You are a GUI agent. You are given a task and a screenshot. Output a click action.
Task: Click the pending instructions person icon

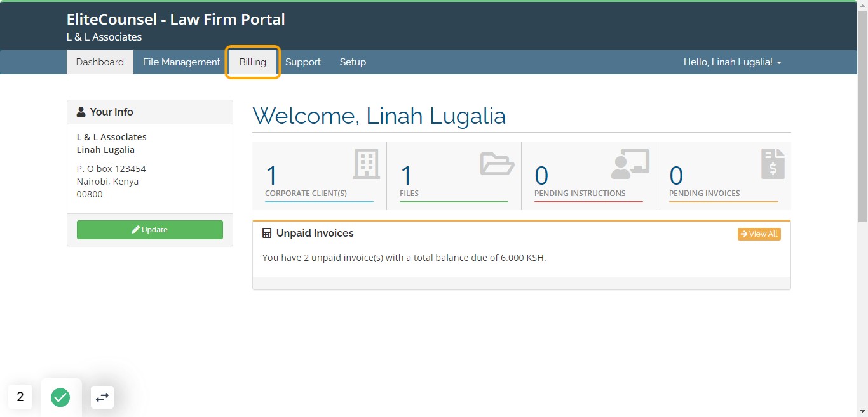pyautogui.click(x=630, y=164)
